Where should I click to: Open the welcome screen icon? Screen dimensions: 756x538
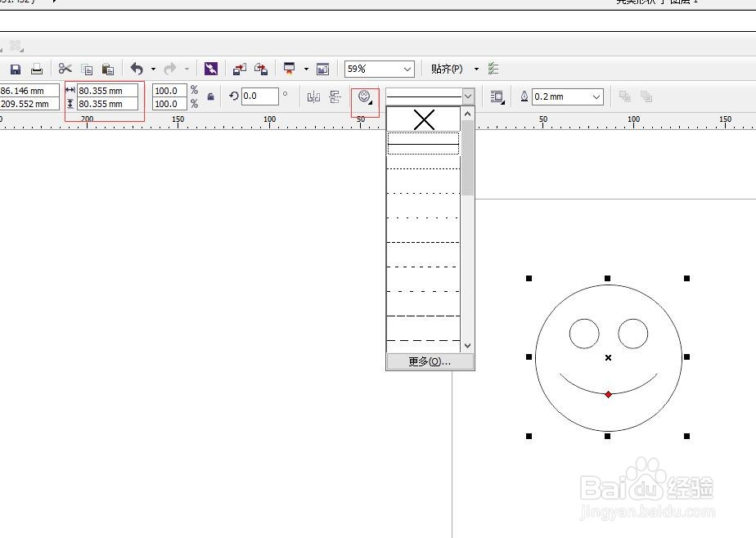322,69
